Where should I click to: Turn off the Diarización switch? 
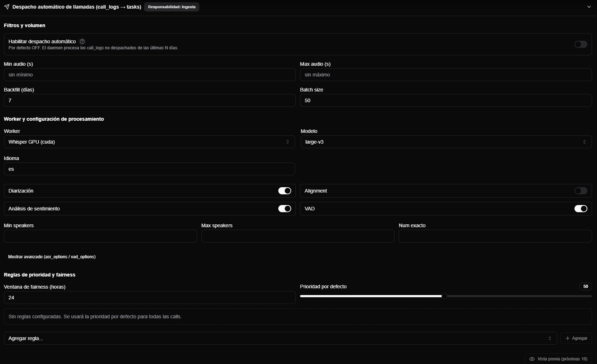pos(285,191)
